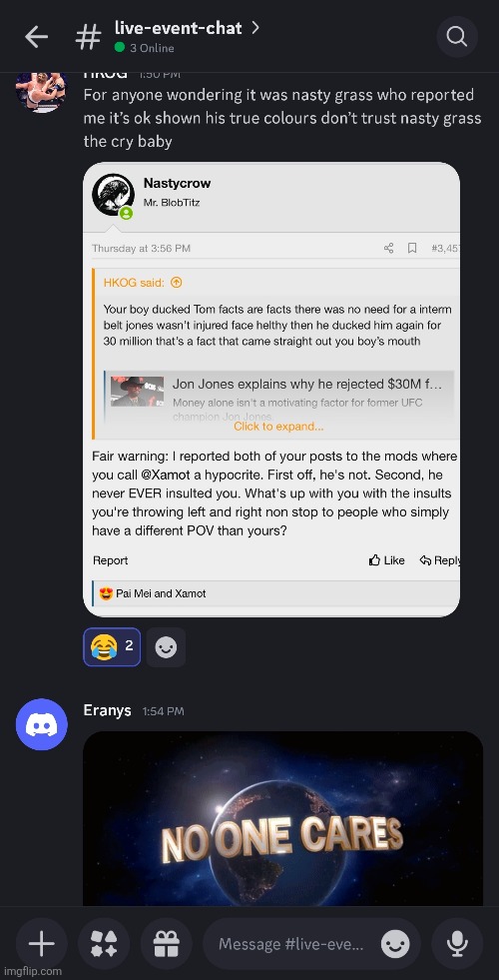The image size is (499, 980).
Task: Add a reaction with the smiley icon
Action: (x=166, y=647)
